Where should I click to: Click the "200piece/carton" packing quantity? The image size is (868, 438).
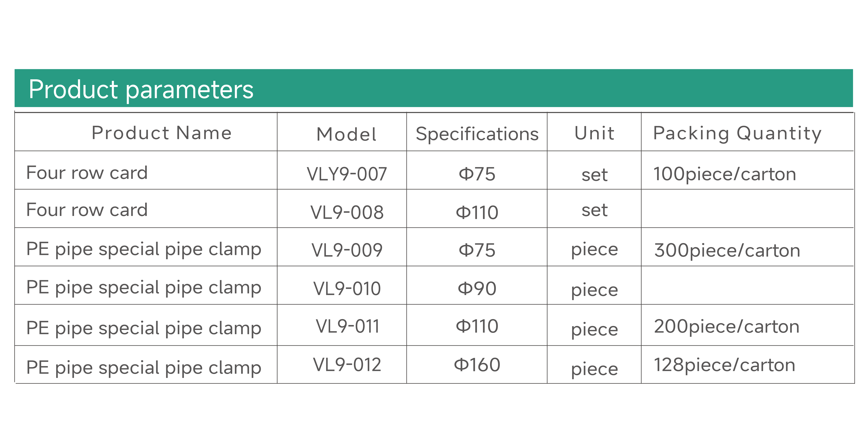pos(726,327)
